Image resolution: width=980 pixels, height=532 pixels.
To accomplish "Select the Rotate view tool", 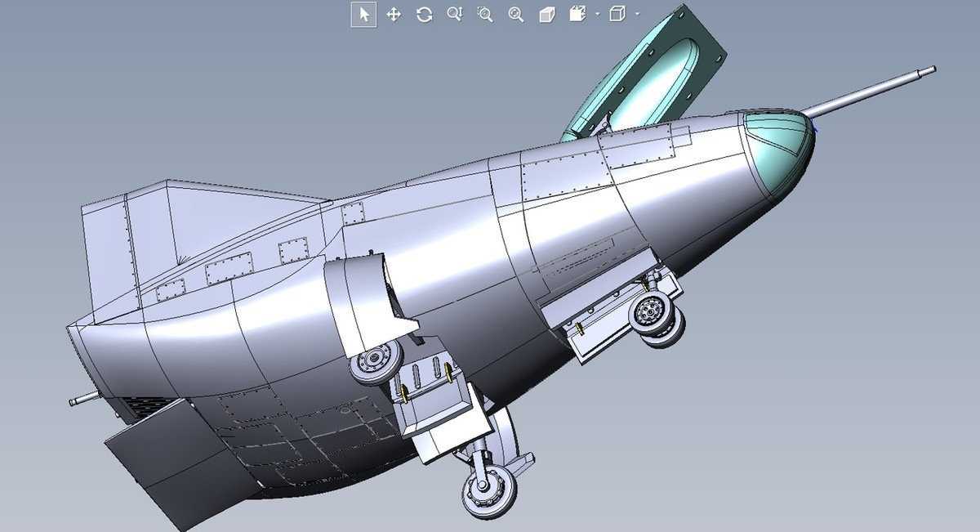I will [x=424, y=14].
